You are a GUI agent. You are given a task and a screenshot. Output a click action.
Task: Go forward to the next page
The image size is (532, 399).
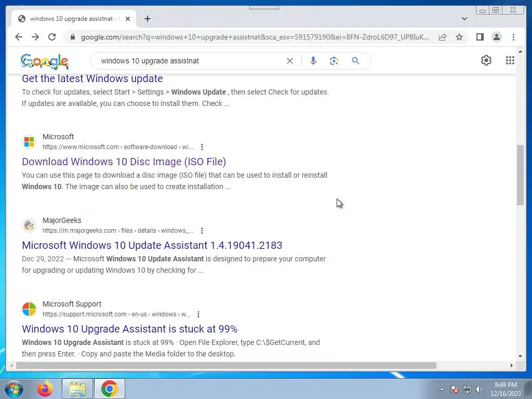[35, 37]
